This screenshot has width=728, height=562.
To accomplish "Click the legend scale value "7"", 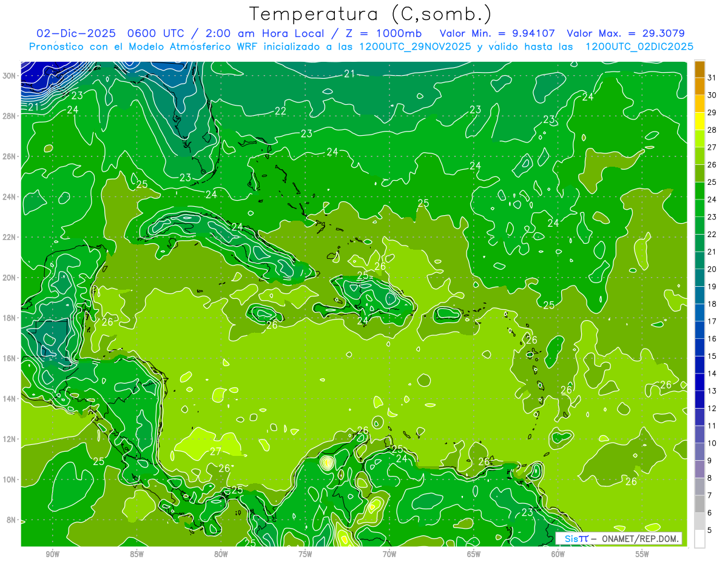I will (x=710, y=496).
